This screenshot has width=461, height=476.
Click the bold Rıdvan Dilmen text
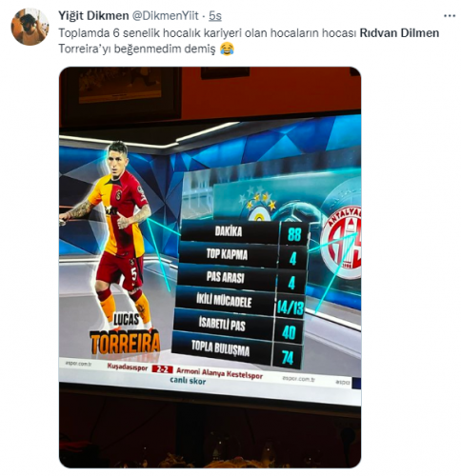pos(399,33)
